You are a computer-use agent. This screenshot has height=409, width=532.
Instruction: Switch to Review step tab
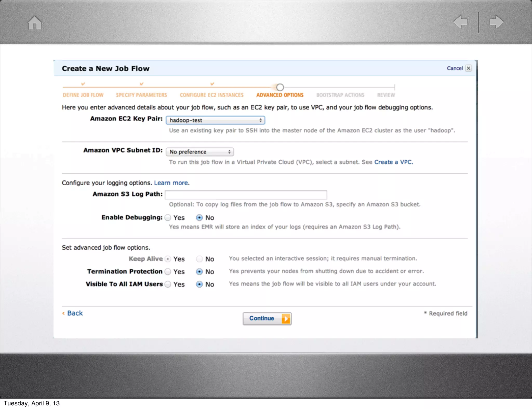click(x=386, y=95)
